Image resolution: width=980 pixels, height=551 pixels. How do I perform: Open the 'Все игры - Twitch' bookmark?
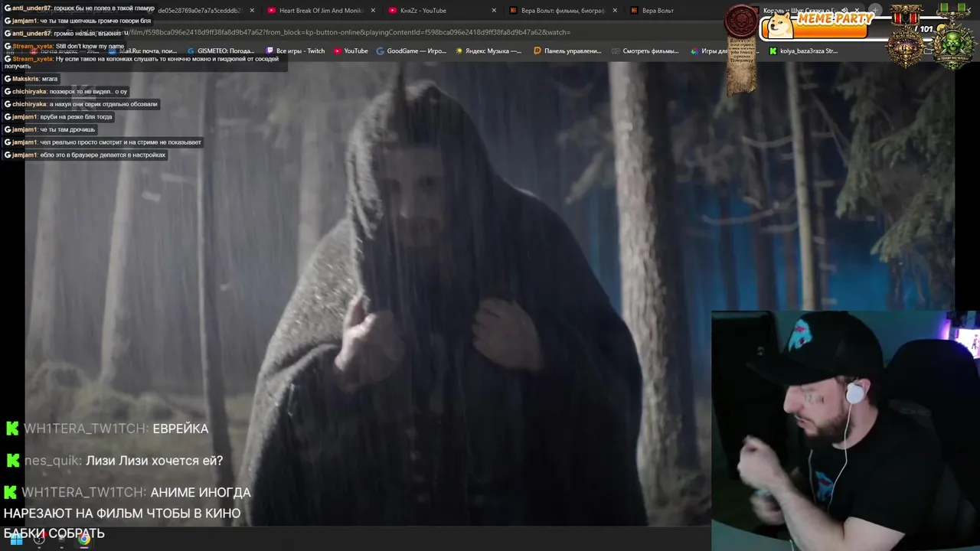(296, 51)
